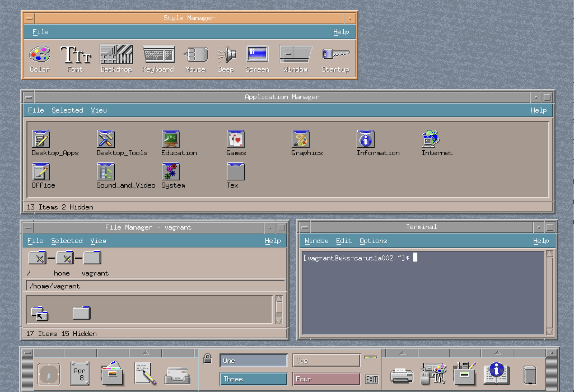This screenshot has height=392, width=574.
Task: Expand the subpanel arrow above the help book
Action: 497,352
